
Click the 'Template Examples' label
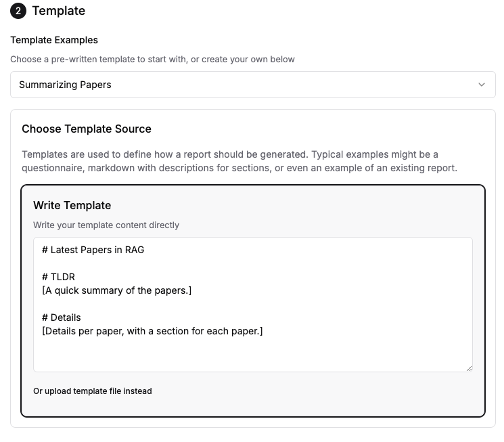[x=54, y=40]
